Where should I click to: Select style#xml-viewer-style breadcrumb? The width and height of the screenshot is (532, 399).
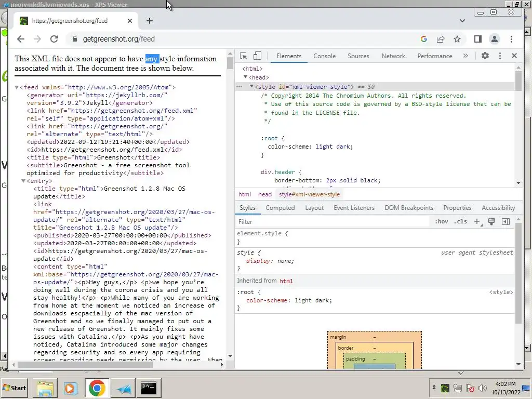(310, 194)
